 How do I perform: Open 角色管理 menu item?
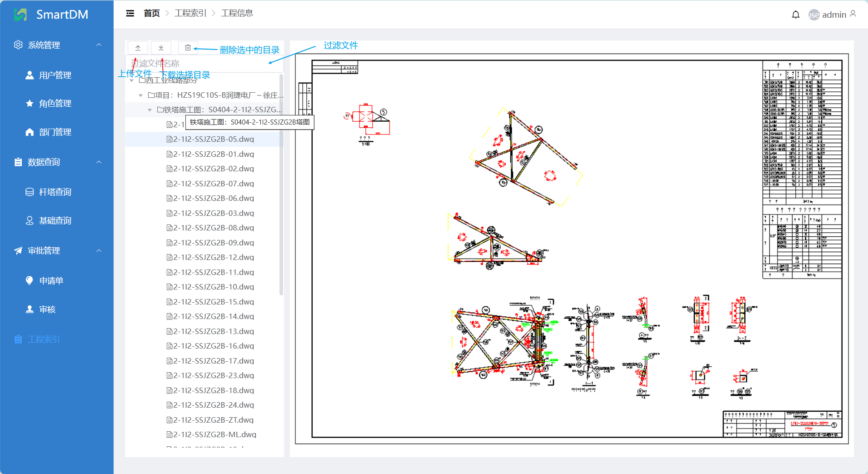(x=57, y=103)
